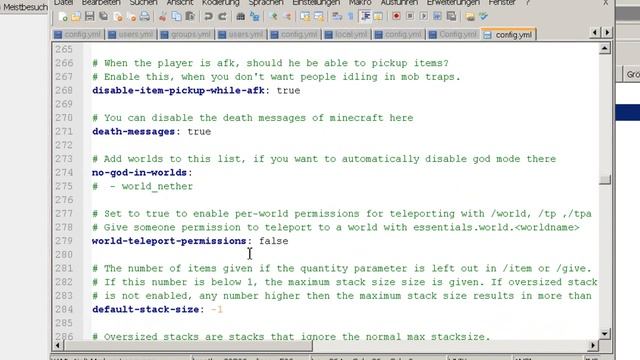640x360 pixels.
Task: Click the Open file folder icon
Action: click(76, 16)
